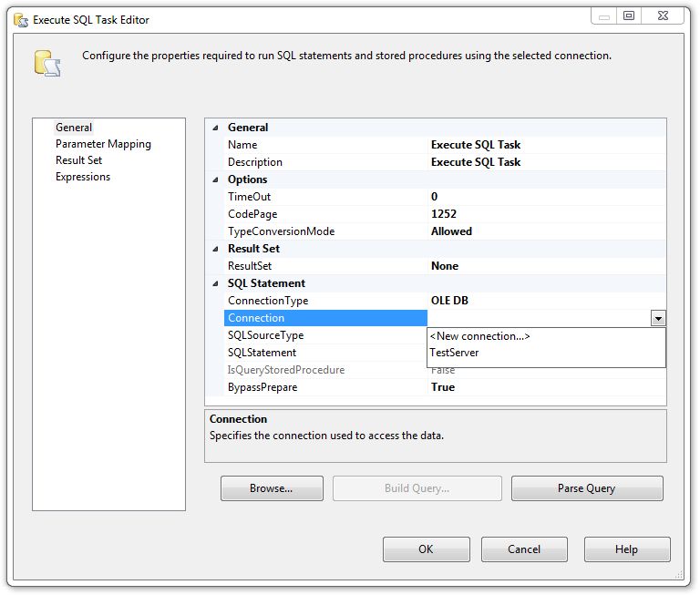Open Help for this dialog

click(x=626, y=549)
